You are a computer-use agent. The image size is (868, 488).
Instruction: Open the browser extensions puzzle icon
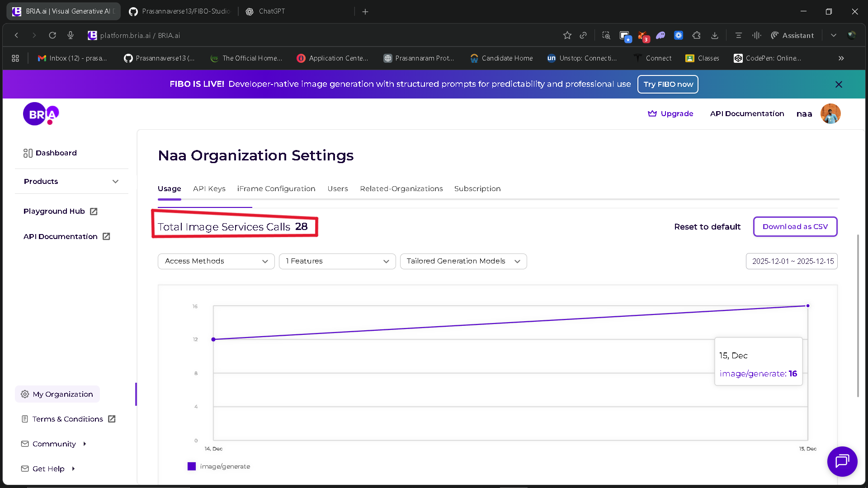pyautogui.click(x=696, y=35)
